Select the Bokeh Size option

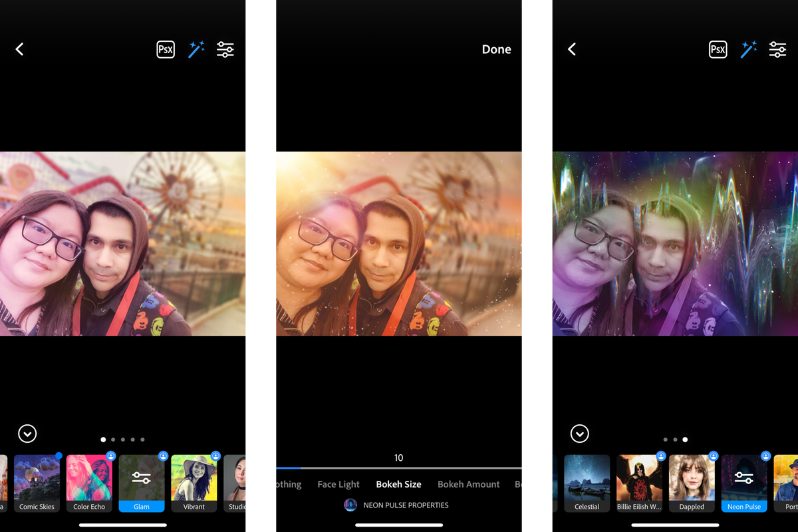click(398, 484)
